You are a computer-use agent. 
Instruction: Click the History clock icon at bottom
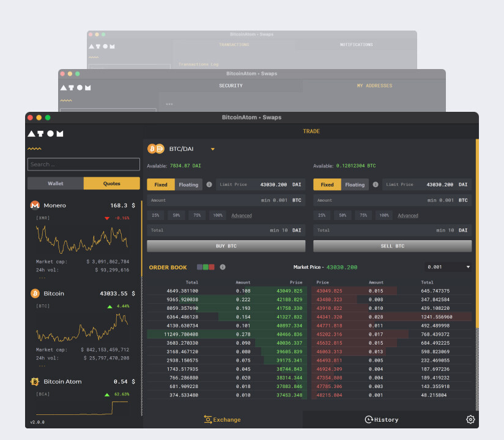pos(369,419)
